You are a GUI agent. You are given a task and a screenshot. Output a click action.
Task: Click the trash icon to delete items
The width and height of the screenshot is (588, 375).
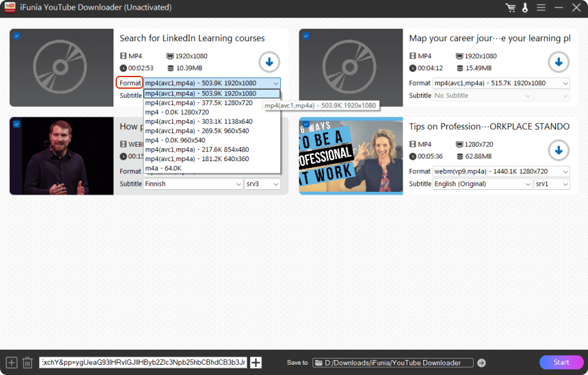point(27,363)
